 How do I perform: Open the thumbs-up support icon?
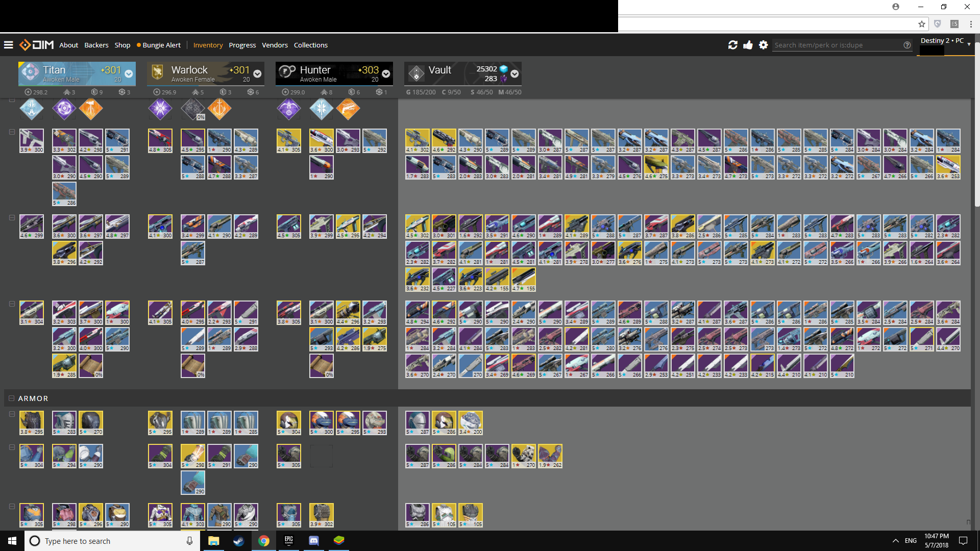748,45
